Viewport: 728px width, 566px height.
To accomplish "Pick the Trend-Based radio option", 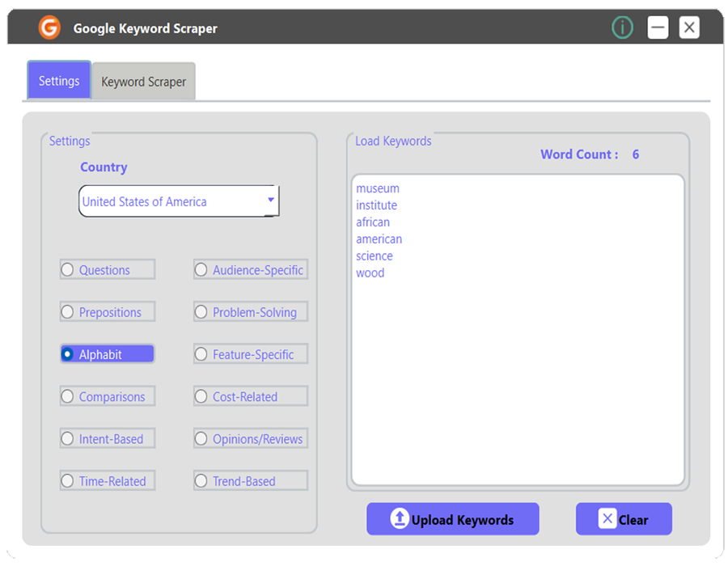I will 251,480.
